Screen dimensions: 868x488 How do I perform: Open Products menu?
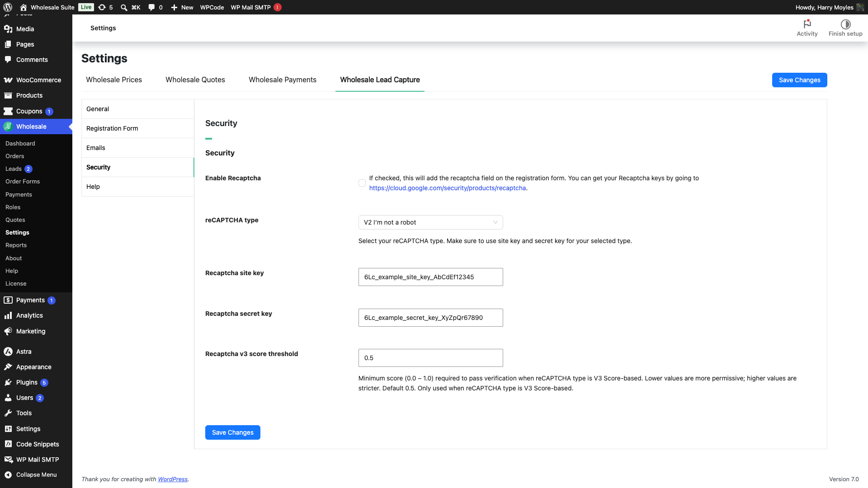(x=36, y=95)
